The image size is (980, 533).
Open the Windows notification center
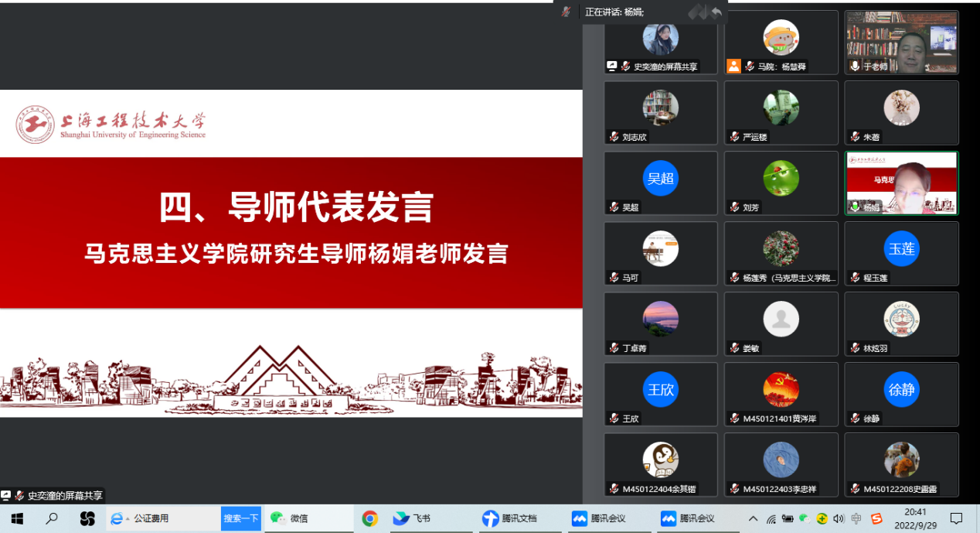click(956, 518)
